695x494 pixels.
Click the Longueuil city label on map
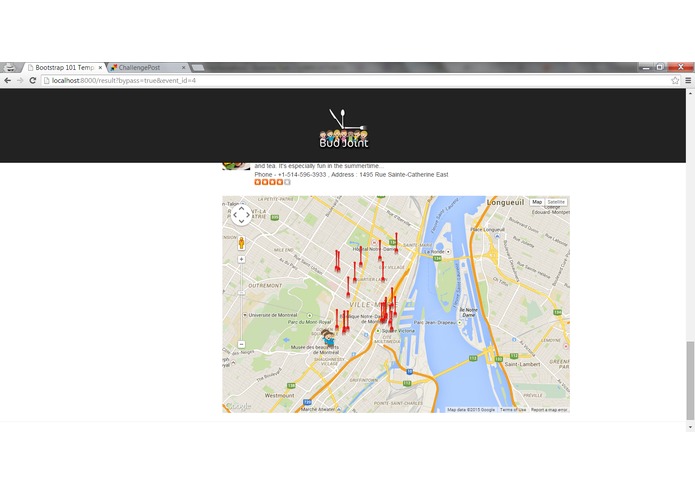coord(505,202)
